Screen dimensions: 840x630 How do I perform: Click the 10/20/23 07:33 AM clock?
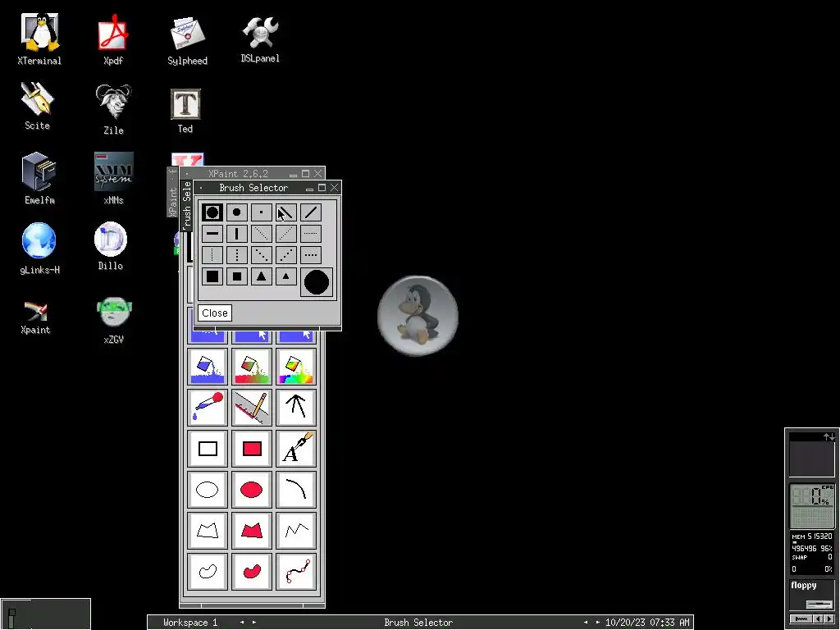coord(647,623)
